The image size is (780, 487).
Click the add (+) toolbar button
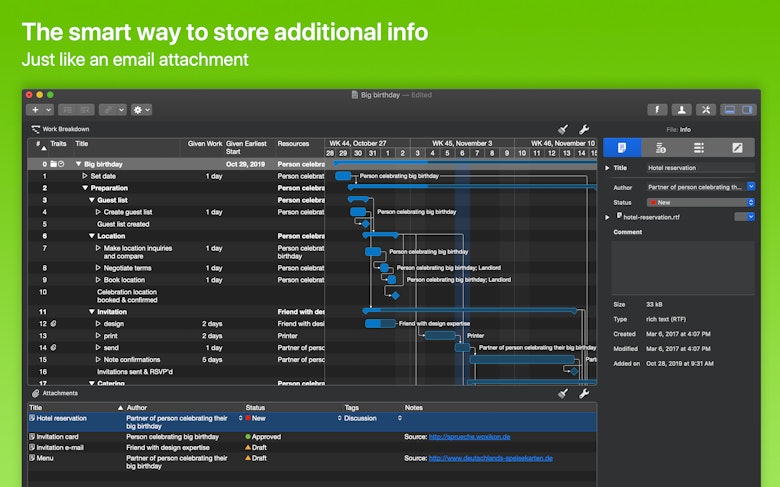point(35,110)
